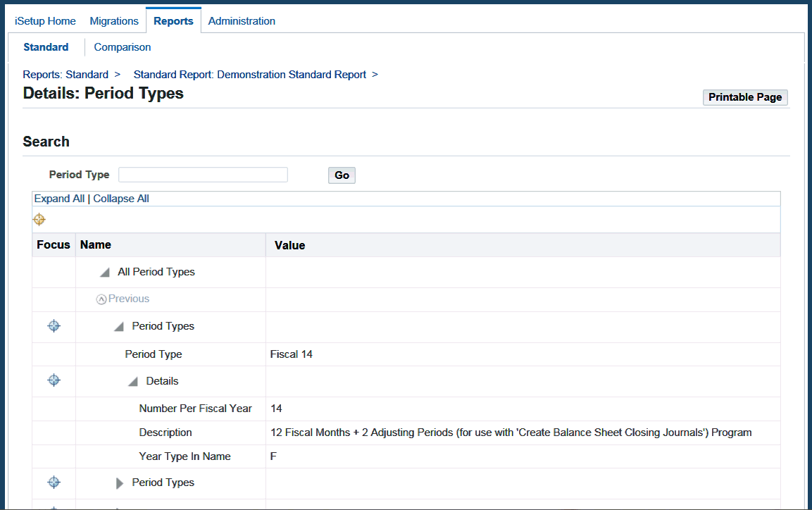Open the Reports: Standard breadcrumb
Screen dimensions: 812x510
(65, 75)
